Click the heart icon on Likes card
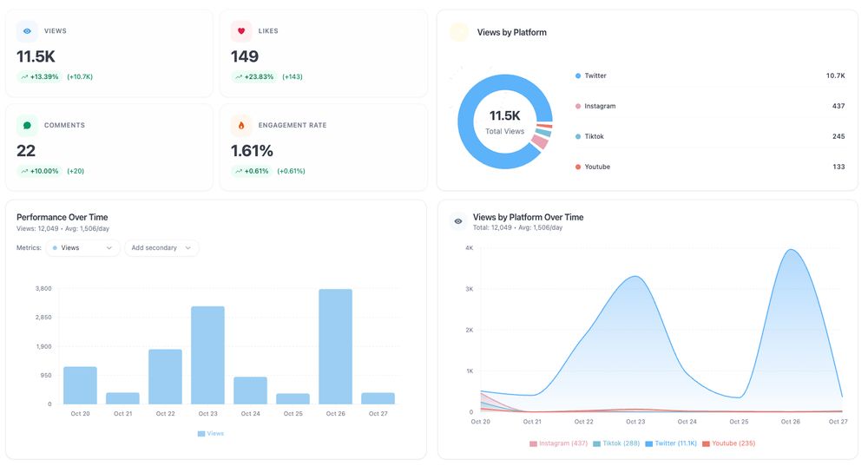 pyautogui.click(x=241, y=31)
